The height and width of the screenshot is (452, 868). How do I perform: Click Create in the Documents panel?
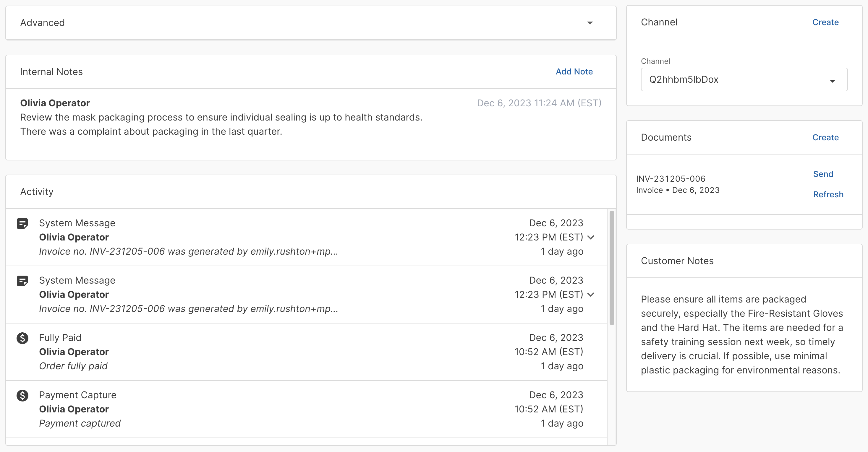pos(825,137)
